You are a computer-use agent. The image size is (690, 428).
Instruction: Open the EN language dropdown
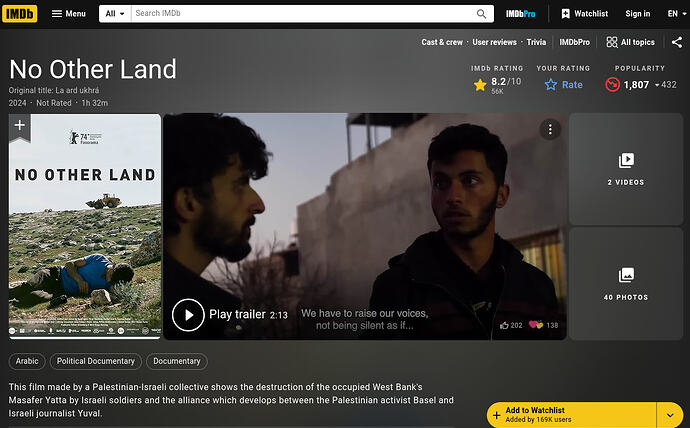point(677,14)
